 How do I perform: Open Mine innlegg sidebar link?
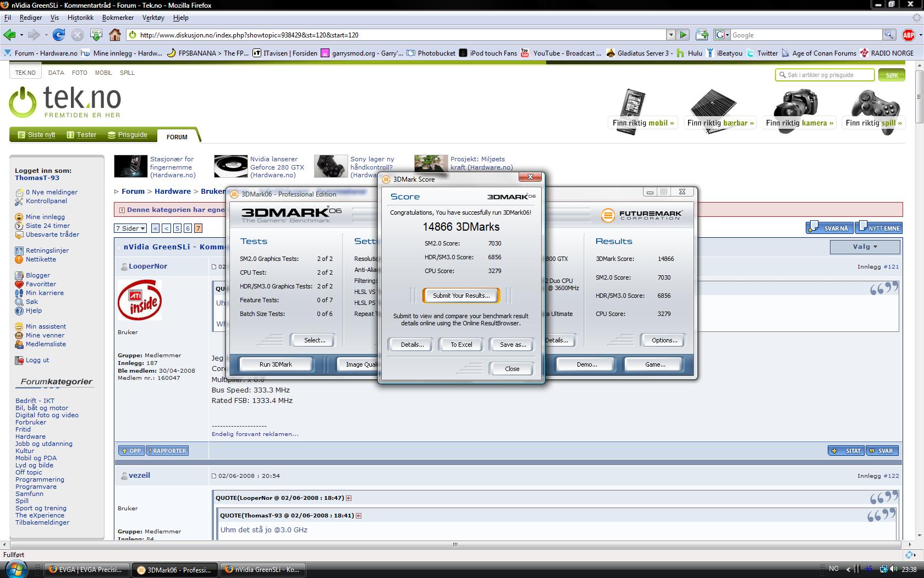(x=45, y=217)
